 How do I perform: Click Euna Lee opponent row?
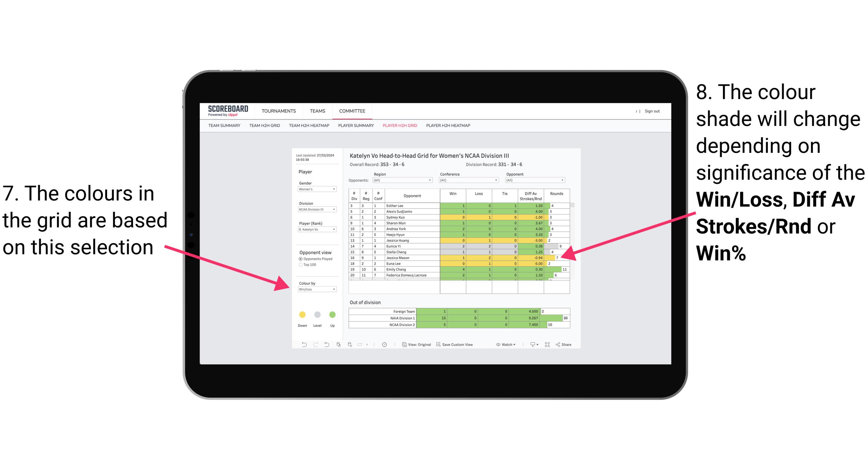[x=455, y=264]
